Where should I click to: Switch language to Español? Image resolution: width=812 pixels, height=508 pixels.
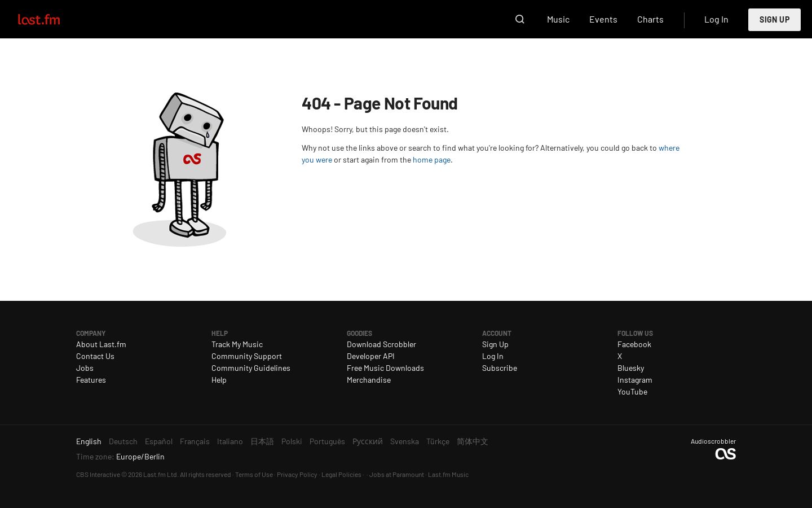click(x=158, y=441)
